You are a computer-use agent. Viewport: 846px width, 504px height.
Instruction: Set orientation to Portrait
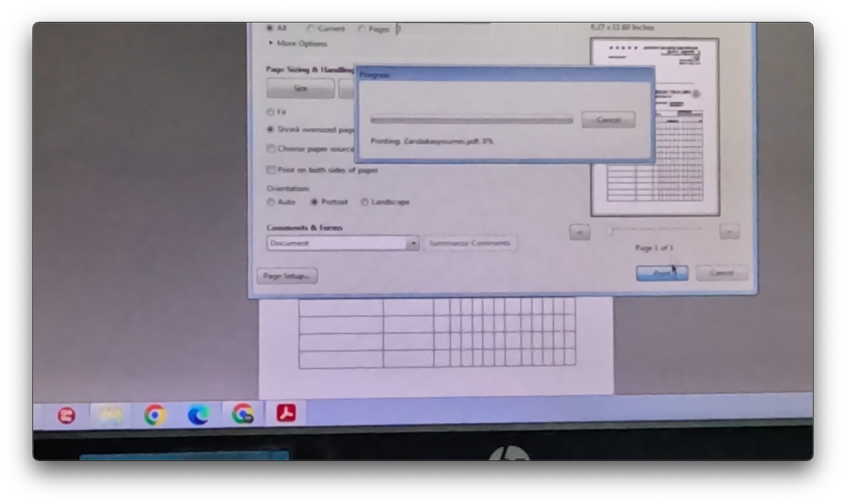314,202
